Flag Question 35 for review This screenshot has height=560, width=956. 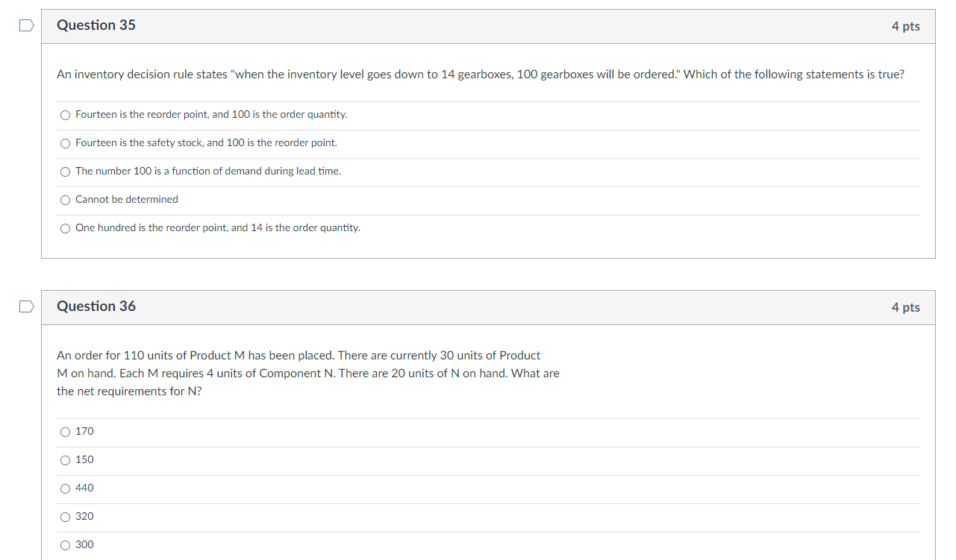[x=26, y=25]
